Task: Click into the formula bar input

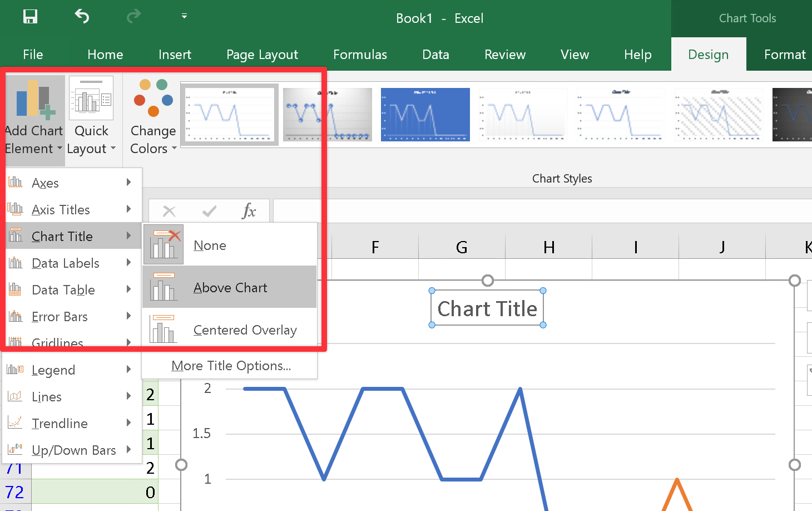Action: 542,211
